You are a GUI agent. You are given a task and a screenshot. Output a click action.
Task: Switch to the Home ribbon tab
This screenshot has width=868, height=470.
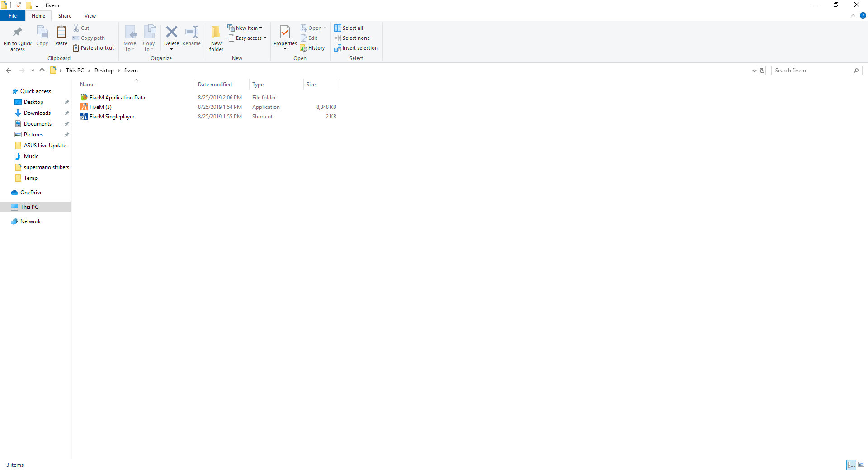tap(38, 16)
